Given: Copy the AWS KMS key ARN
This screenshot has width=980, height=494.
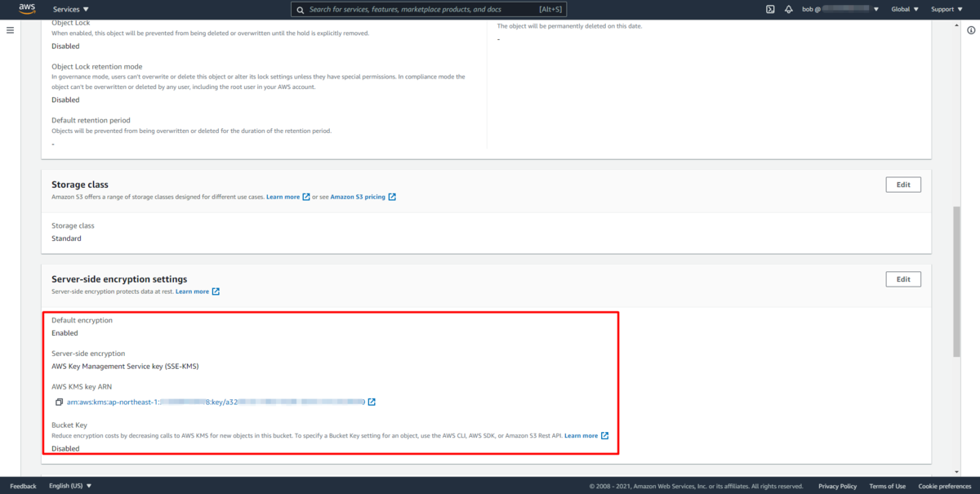Looking at the screenshot, I should [59, 402].
